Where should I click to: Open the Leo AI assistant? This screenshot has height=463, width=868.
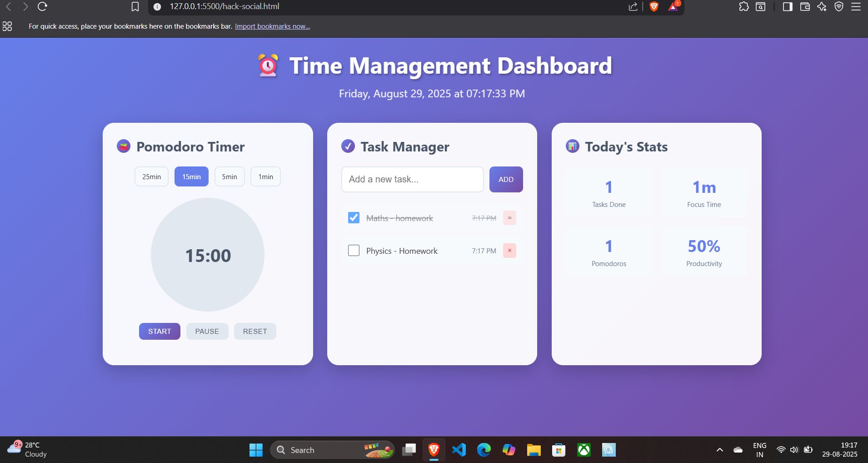[x=822, y=6]
